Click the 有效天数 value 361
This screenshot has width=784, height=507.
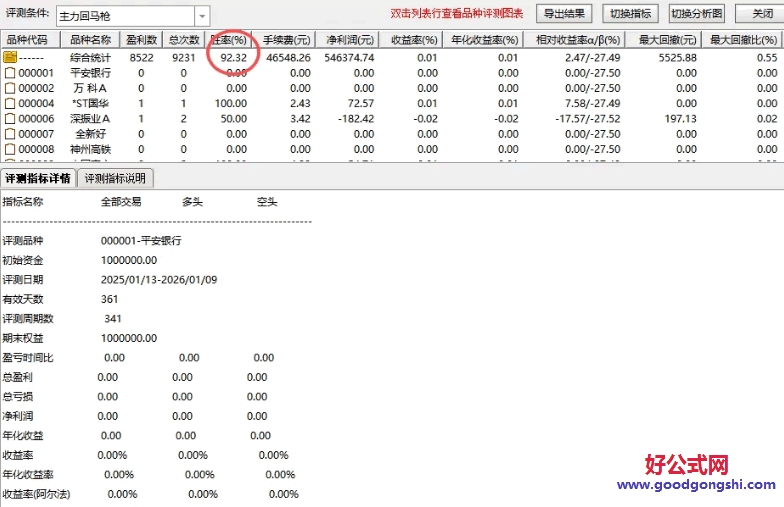pos(110,299)
